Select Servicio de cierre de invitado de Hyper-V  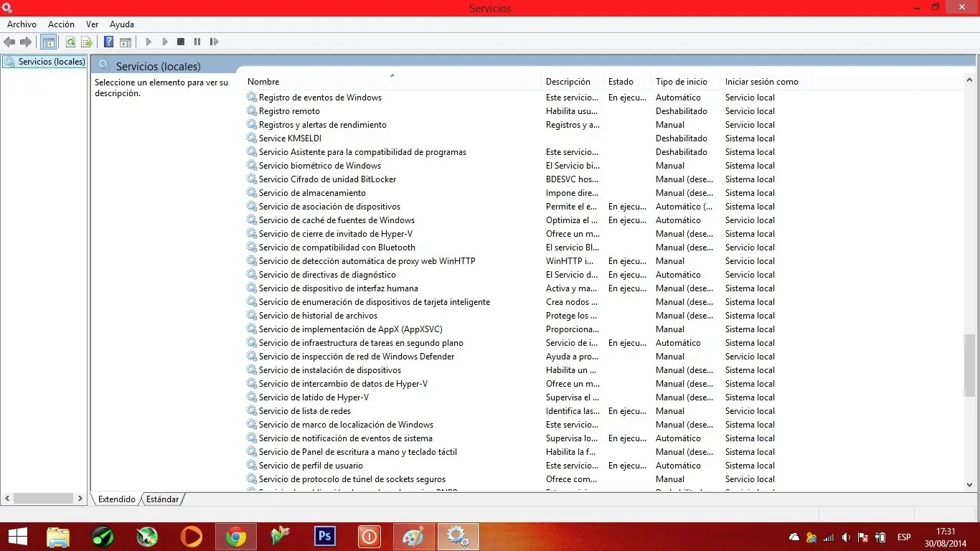(x=336, y=234)
